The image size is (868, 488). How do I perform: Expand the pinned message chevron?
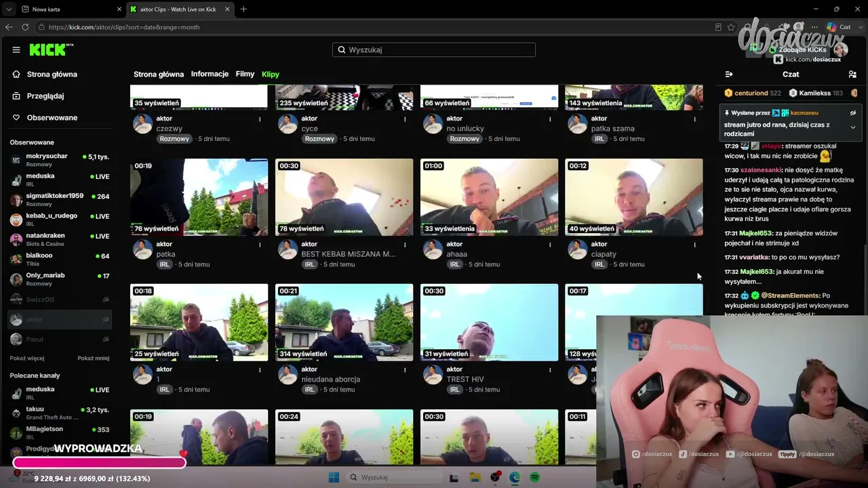click(853, 127)
